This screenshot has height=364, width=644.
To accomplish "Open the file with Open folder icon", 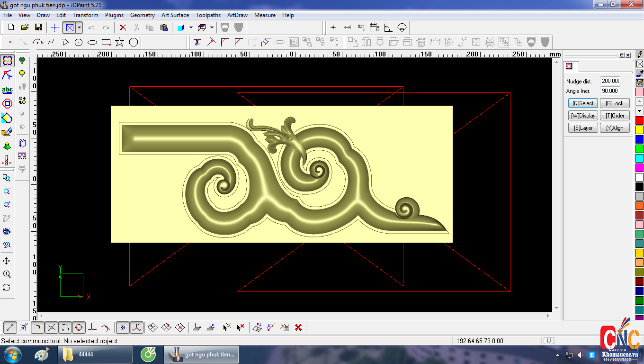I will [x=25, y=27].
